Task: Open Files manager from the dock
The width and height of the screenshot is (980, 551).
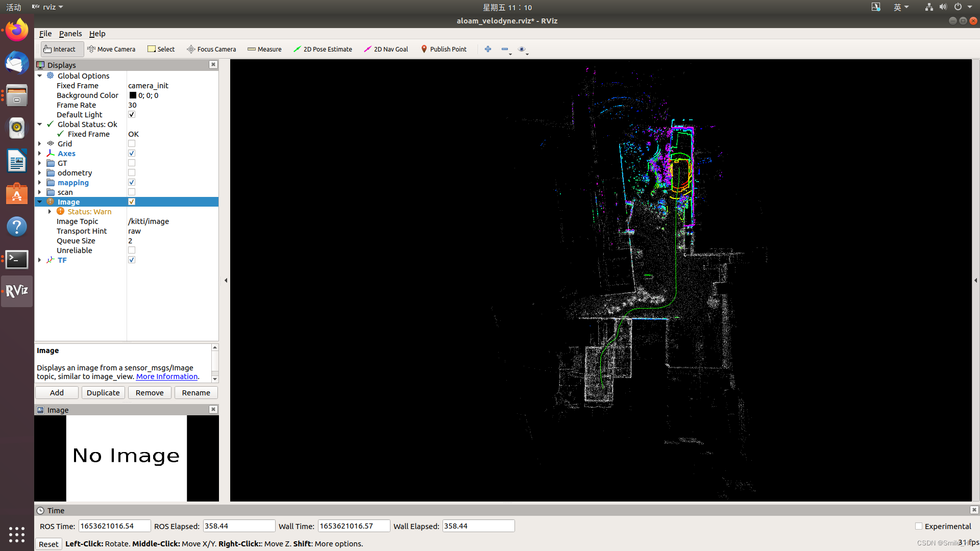Action: [x=17, y=95]
